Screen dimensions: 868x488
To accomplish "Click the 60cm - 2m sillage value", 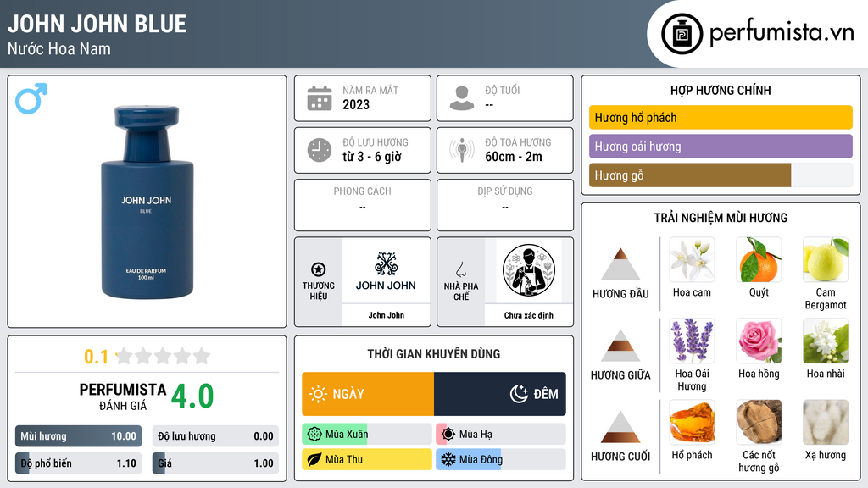I will tap(514, 157).
